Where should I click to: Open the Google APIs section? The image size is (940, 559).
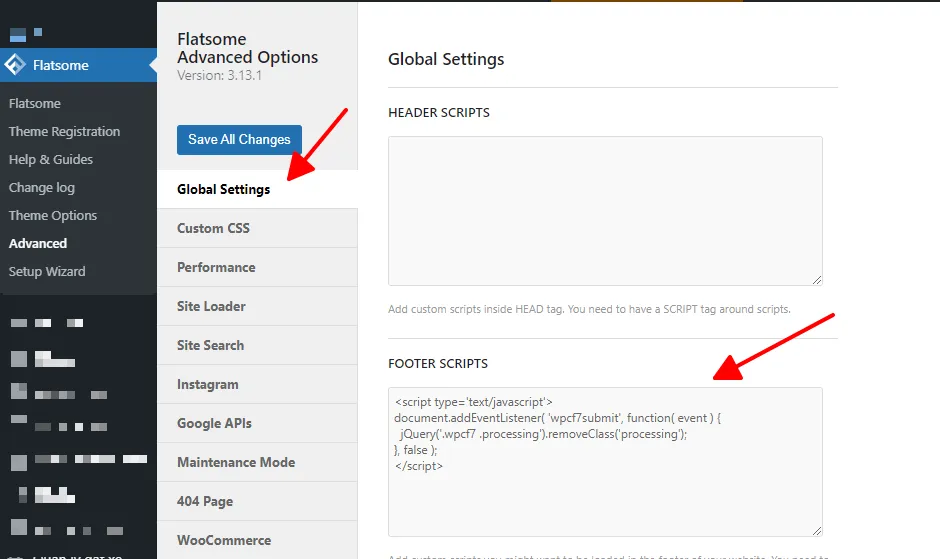pyautogui.click(x=214, y=423)
